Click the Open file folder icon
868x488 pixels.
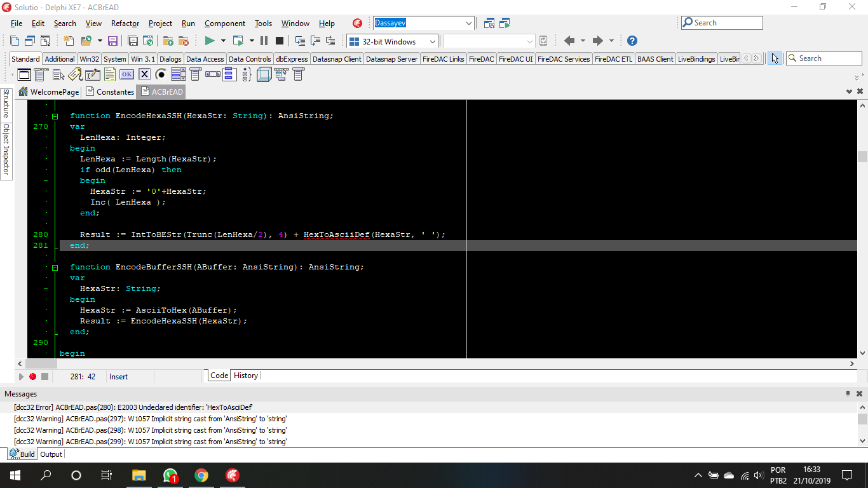coord(86,41)
